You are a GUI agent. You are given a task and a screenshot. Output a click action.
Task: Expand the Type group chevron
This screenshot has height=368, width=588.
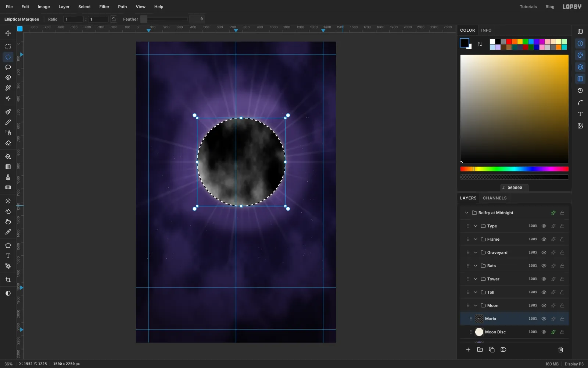(x=476, y=226)
